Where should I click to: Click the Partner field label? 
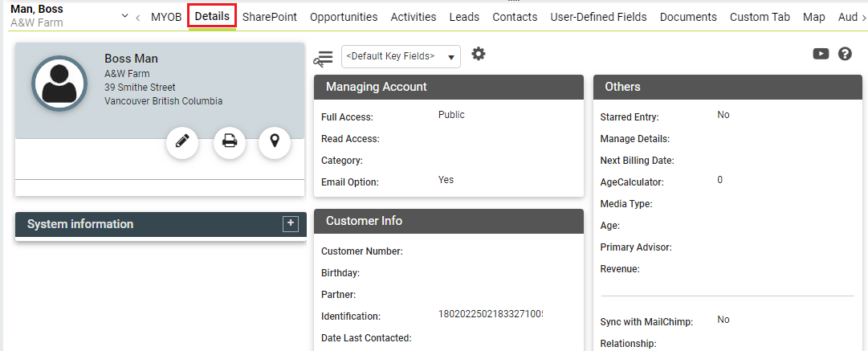(338, 295)
